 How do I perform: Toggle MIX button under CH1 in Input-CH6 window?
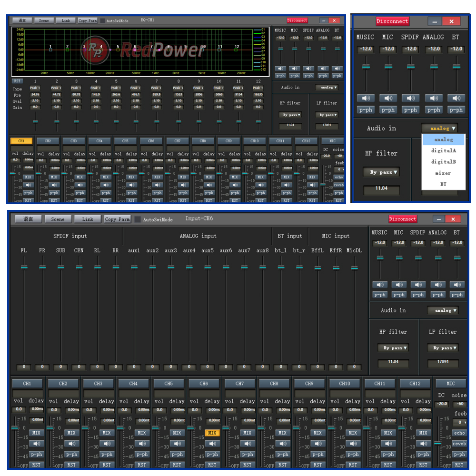click(37, 433)
